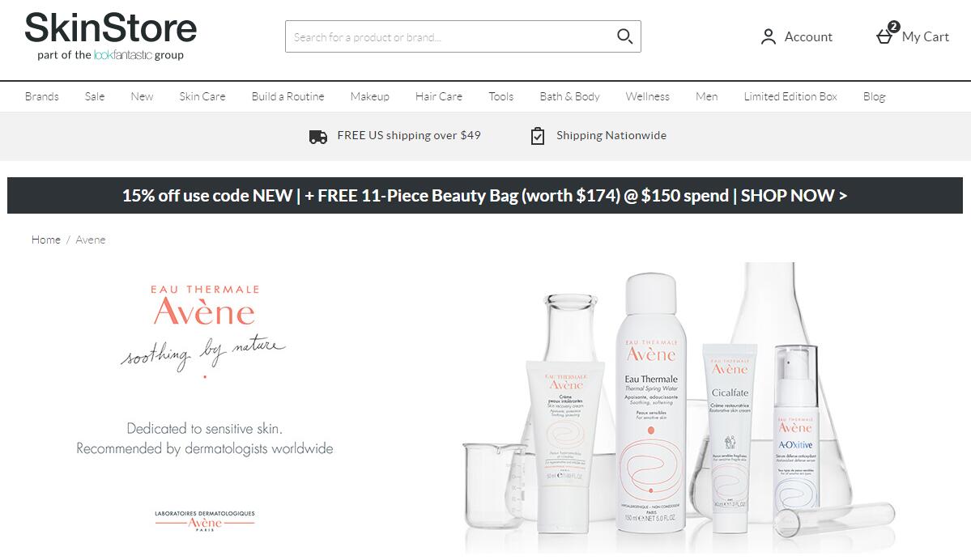Click the Avène products hero image
This screenshot has width=971, height=560.
pos(679,407)
